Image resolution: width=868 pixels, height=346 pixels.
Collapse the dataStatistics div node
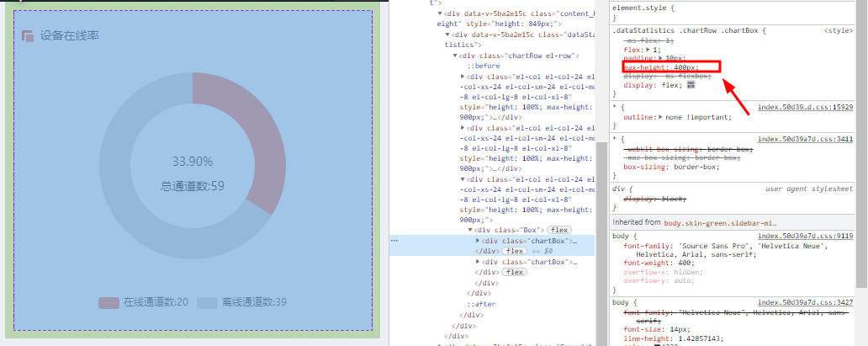[447, 35]
